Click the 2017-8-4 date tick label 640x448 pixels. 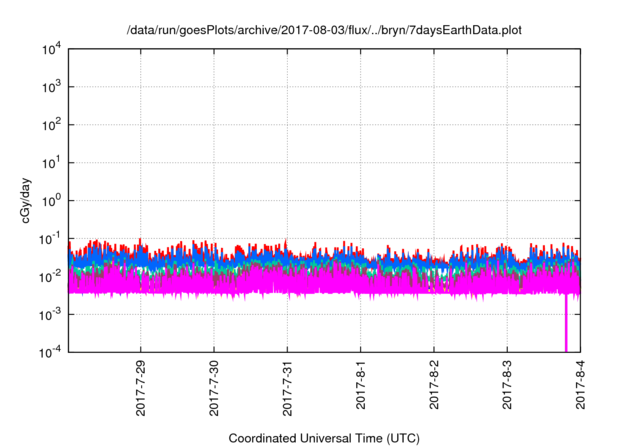click(x=580, y=385)
